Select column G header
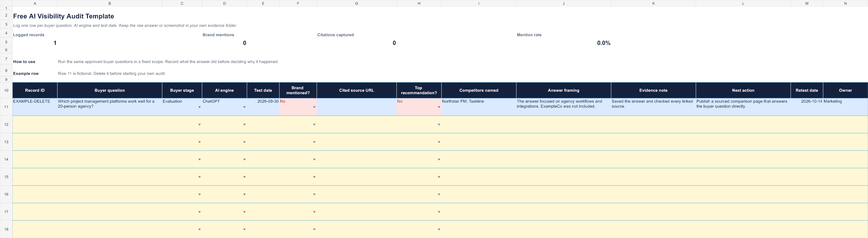The width and height of the screenshot is (868, 238). tap(356, 3)
